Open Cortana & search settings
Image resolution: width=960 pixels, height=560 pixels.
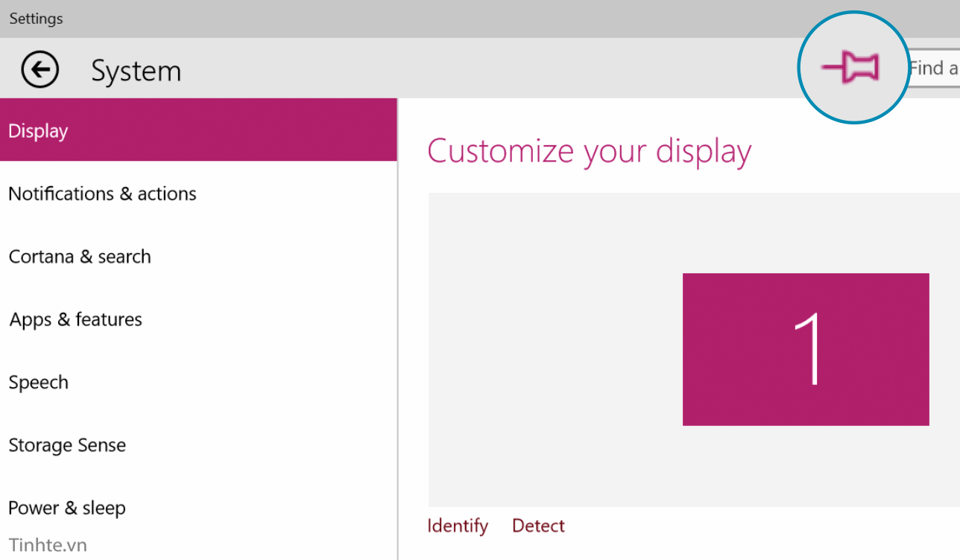198,256
